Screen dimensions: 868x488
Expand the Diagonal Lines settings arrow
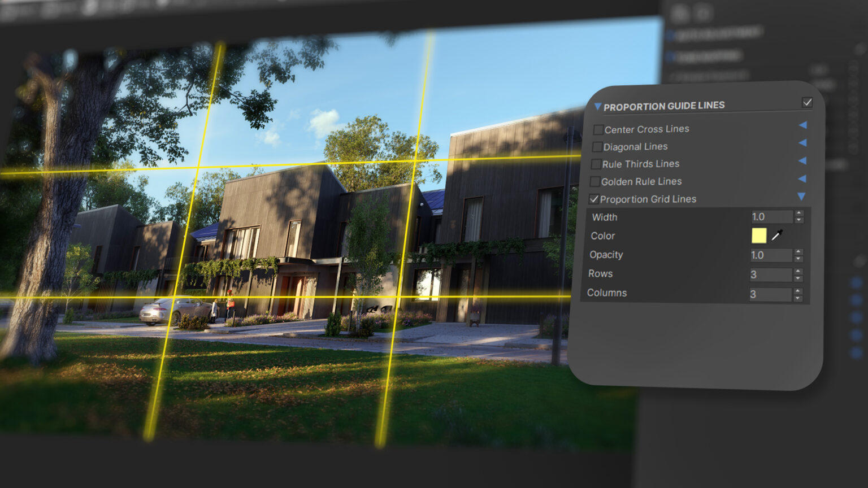802,143
